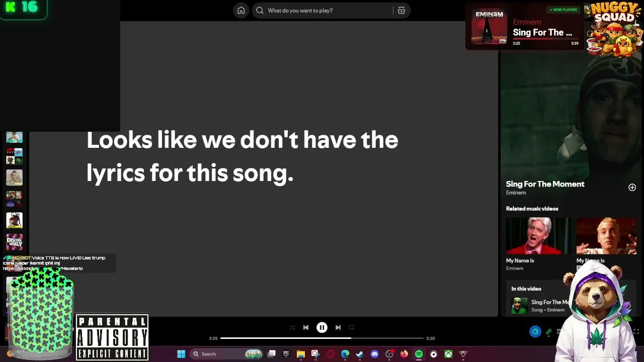
Task: Toggle the repeat button
Action: click(352, 327)
